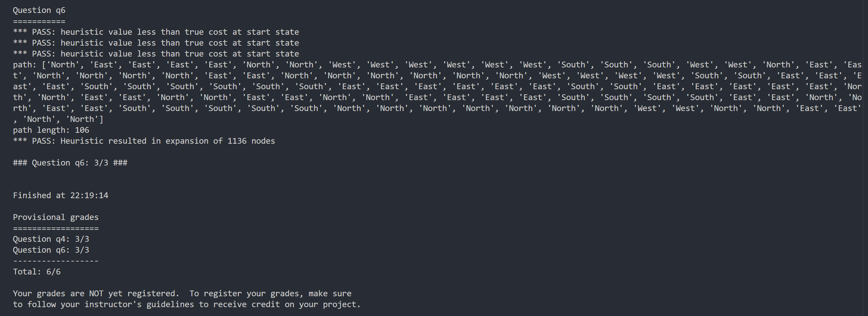Click the second PASS heuristic value line

156,43
